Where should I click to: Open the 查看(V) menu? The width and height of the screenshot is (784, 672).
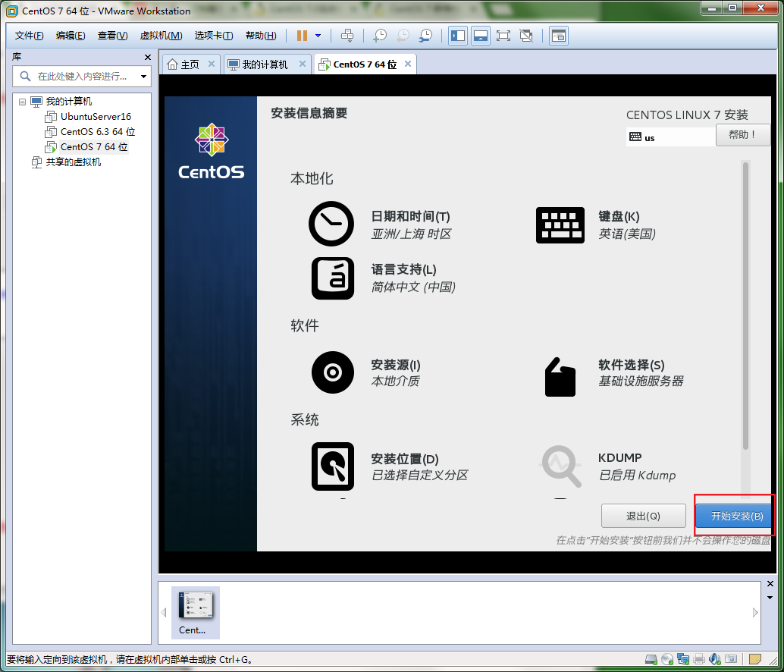click(112, 36)
